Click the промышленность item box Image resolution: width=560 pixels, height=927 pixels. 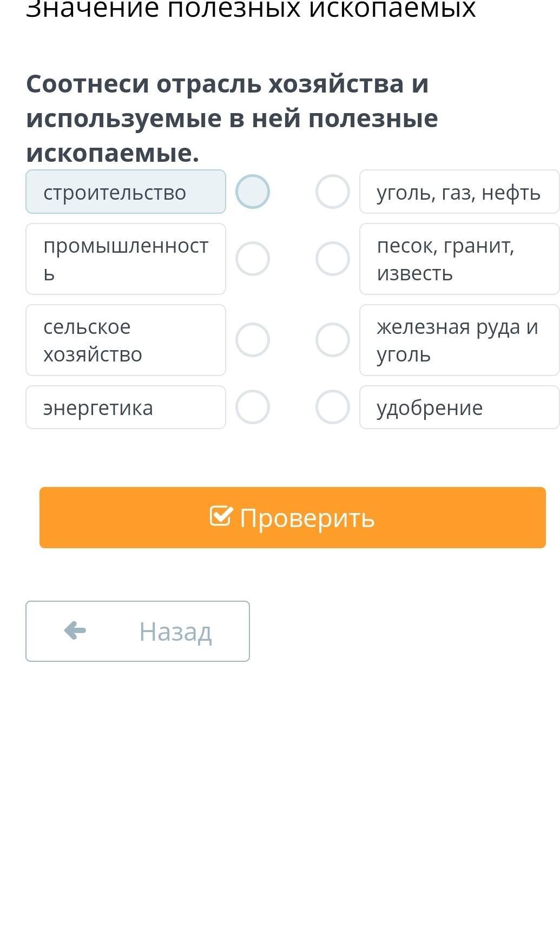(126, 259)
